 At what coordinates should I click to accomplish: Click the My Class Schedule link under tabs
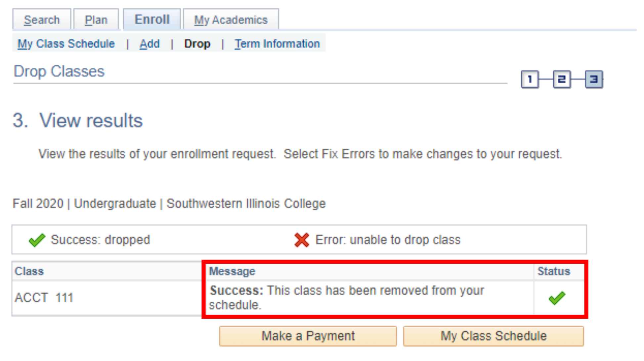[x=66, y=43]
